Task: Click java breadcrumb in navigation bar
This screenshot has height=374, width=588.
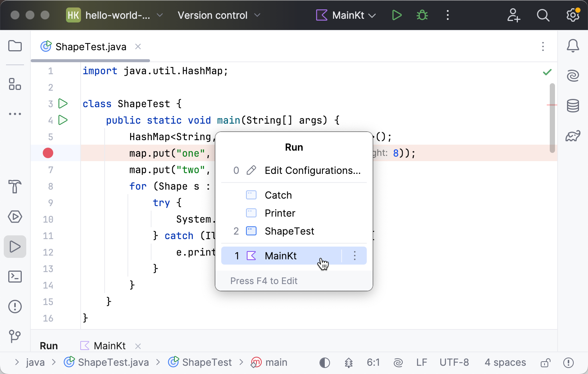Action: point(35,362)
